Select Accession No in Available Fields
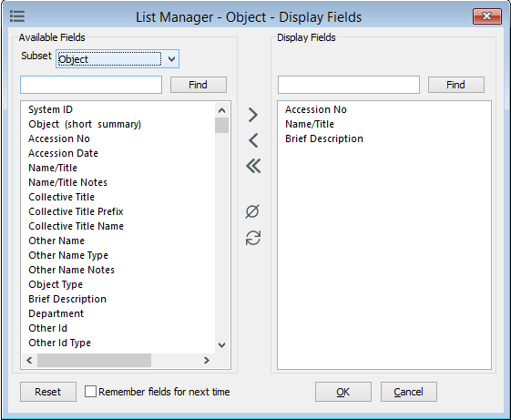This screenshot has height=420, width=511. pyautogui.click(x=59, y=138)
